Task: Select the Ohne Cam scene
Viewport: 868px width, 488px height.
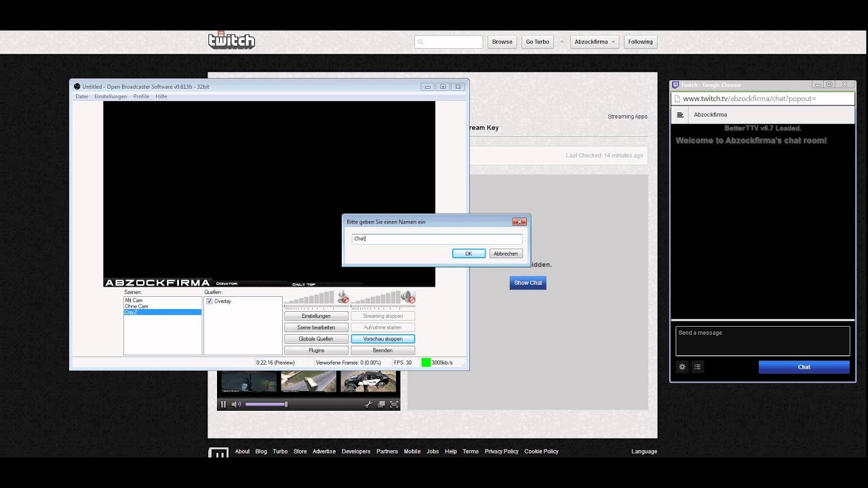Action: pos(163,306)
